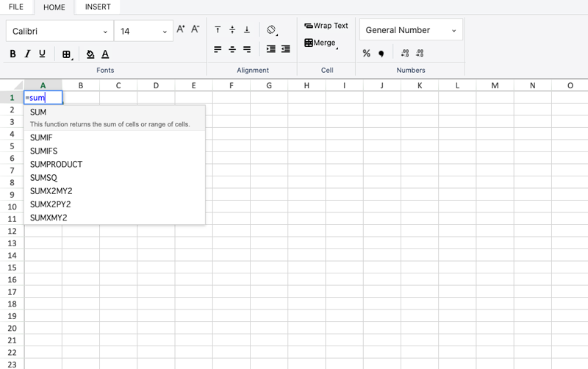Viewport: 588px width, 369px height.
Task: Select SUMPRODUCT from the autocomplete list
Action: tap(56, 165)
